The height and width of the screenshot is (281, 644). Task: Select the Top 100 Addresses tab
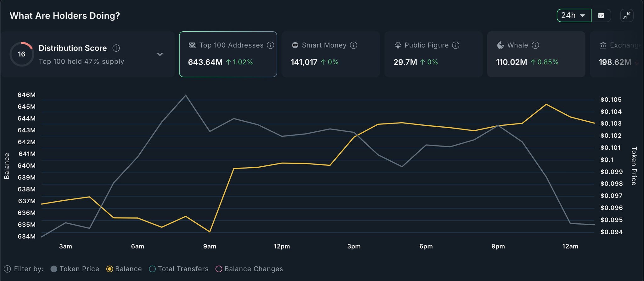pyautogui.click(x=228, y=54)
